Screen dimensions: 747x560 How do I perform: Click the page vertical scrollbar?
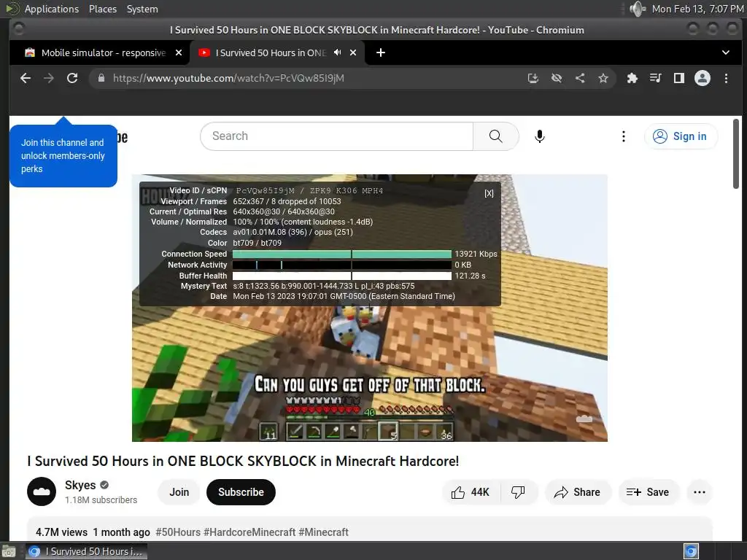[736, 153]
